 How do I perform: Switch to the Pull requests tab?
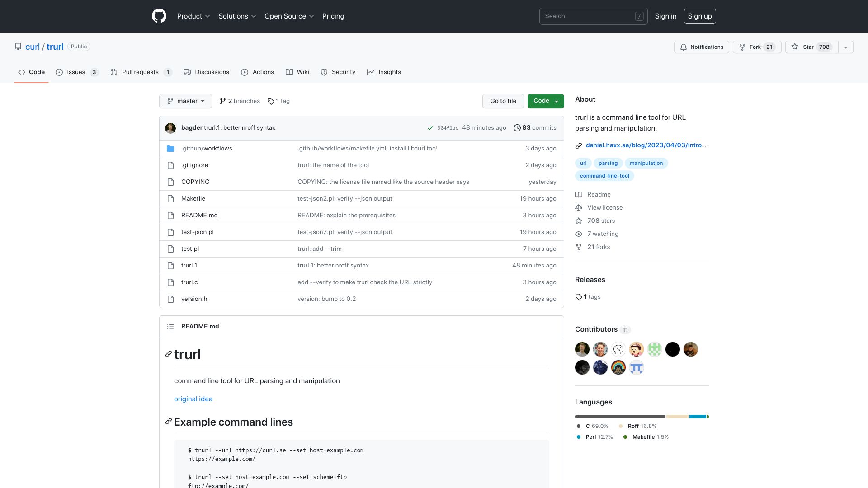click(141, 72)
